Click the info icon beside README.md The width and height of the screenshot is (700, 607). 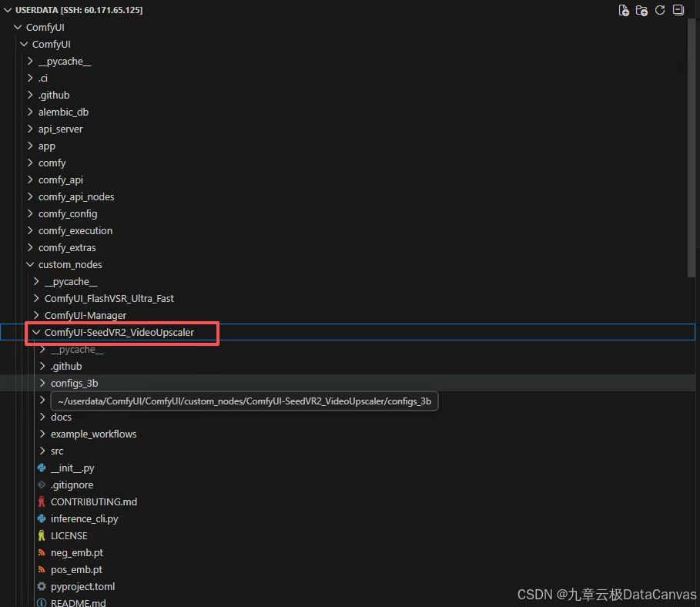point(42,603)
